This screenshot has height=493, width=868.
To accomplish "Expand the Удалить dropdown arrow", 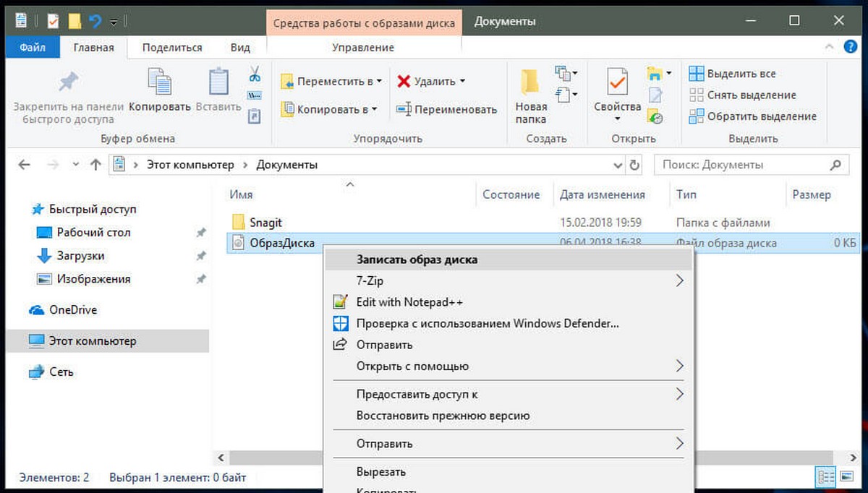I will point(462,82).
